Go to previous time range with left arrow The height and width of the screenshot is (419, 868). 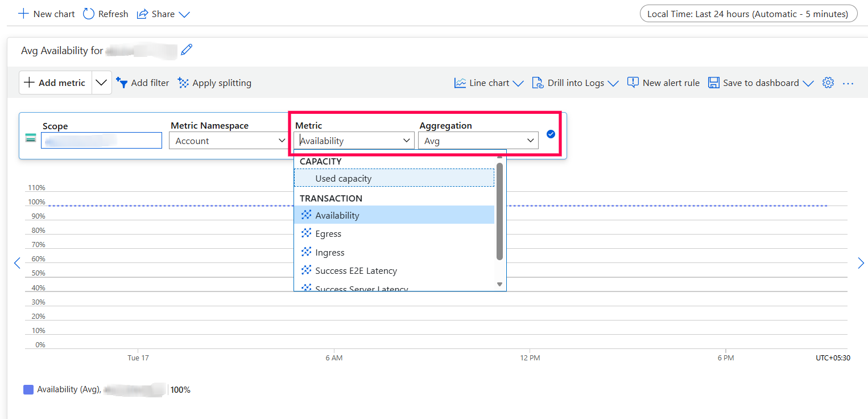pos(17,262)
